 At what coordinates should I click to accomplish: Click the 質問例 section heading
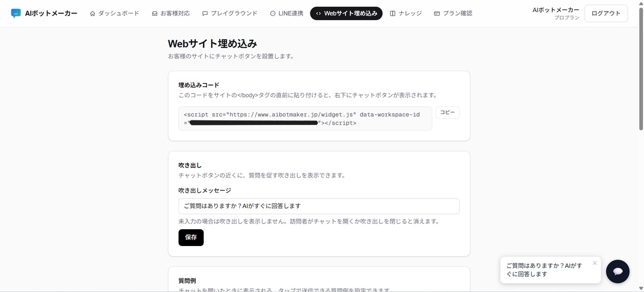coord(187,281)
